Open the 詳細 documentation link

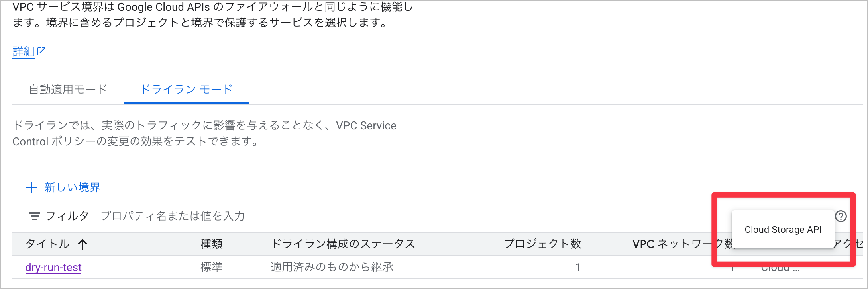[24, 52]
